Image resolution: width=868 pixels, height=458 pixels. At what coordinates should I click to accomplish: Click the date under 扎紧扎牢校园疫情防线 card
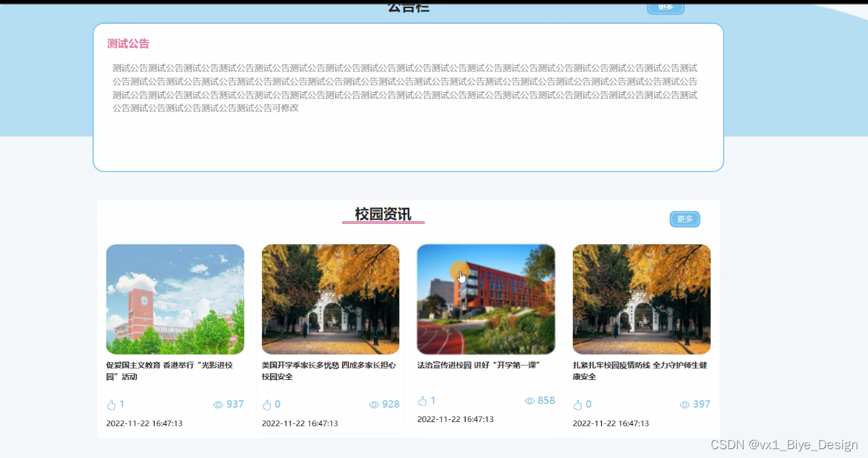(611, 423)
